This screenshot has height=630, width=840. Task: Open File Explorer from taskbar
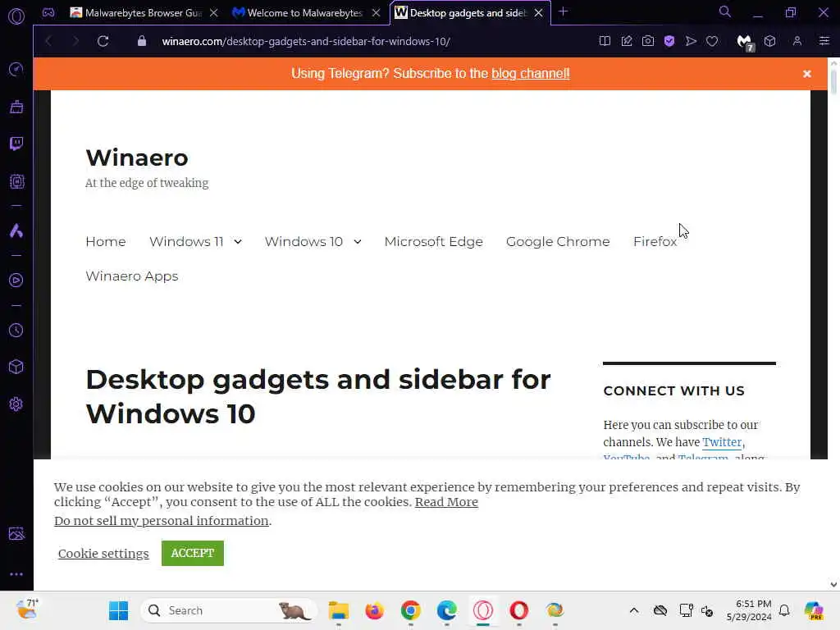tap(339, 610)
